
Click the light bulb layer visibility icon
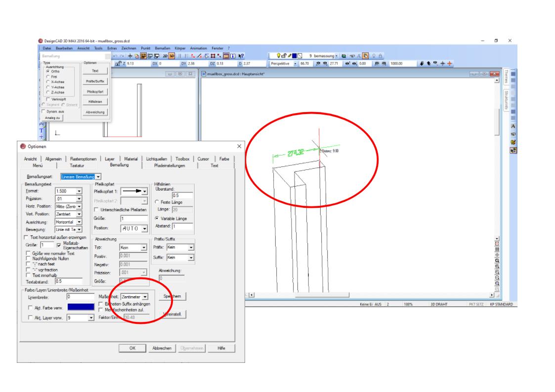279,56
